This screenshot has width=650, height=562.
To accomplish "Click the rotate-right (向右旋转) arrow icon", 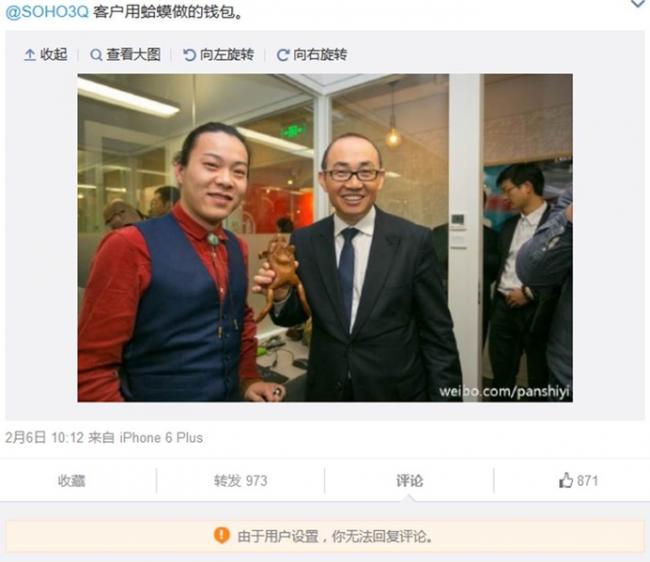I will [x=283, y=55].
